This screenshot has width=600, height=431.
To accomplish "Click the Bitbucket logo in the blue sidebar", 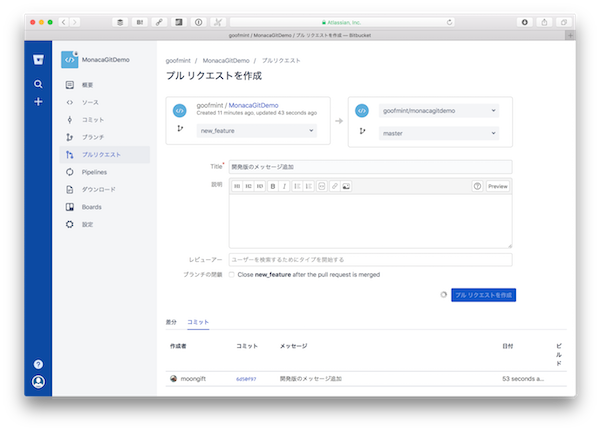I will 38,60.
